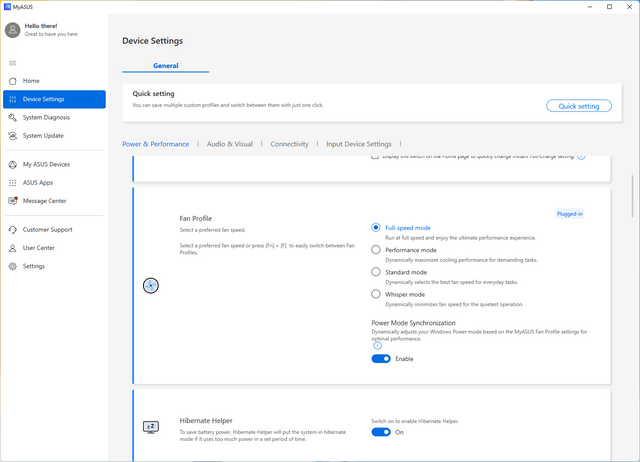Open Settings page in sidebar
Image resolution: width=640 pixels, height=462 pixels.
point(54,266)
